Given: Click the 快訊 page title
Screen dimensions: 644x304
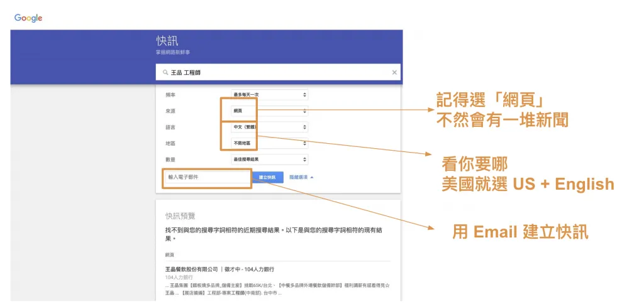Looking at the screenshot, I should pyautogui.click(x=167, y=41).
